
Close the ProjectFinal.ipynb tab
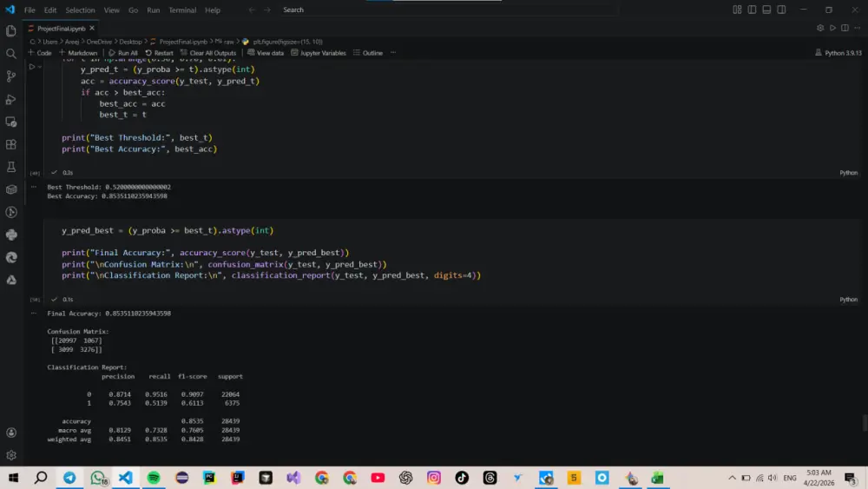pyautogui.click(x=92, y=29)
